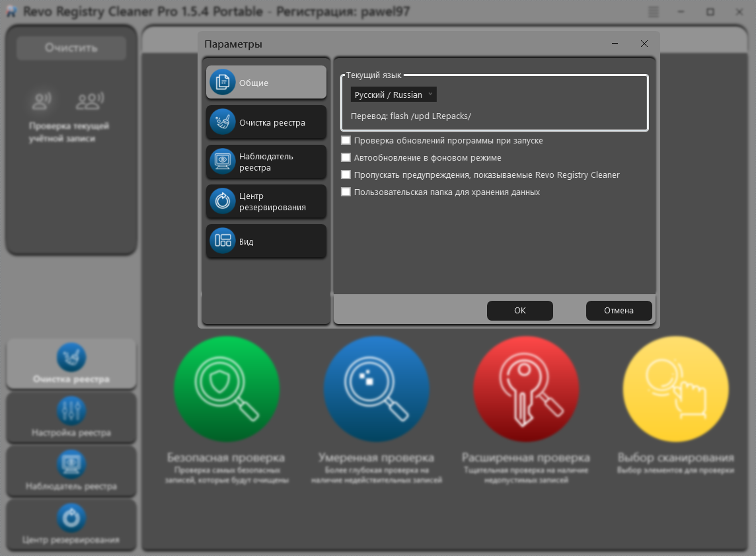Select the single-user account check icon
Screen dimensions: 756x556
click(x=42, y=100)
